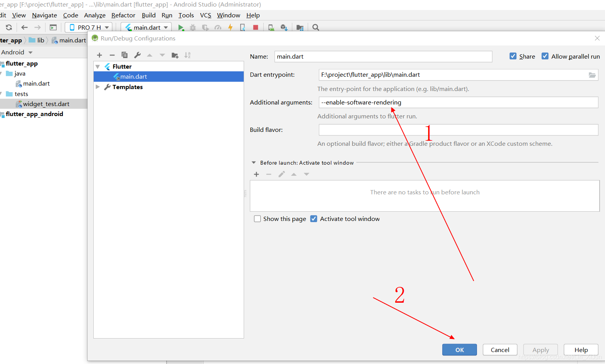Toggle Activate tool window checkbox
The height and width of the screenshot is (364, 605).
pyautogui.click(x=314, y=219)
